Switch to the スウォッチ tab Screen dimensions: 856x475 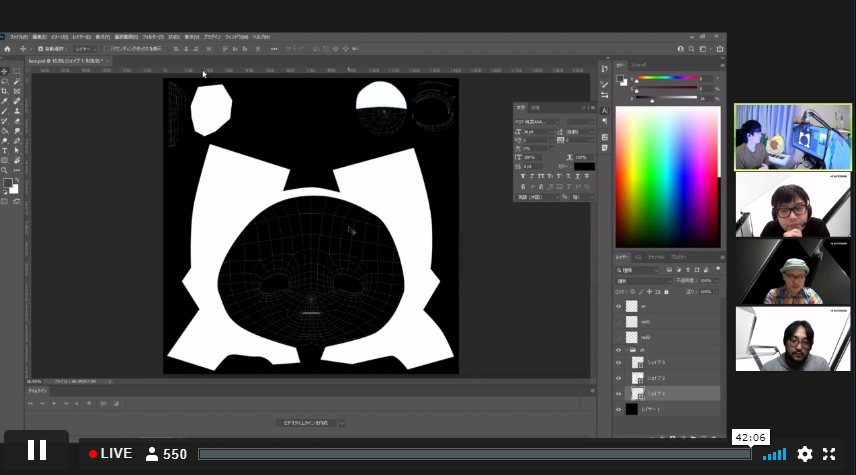click(x=639, y=65)
